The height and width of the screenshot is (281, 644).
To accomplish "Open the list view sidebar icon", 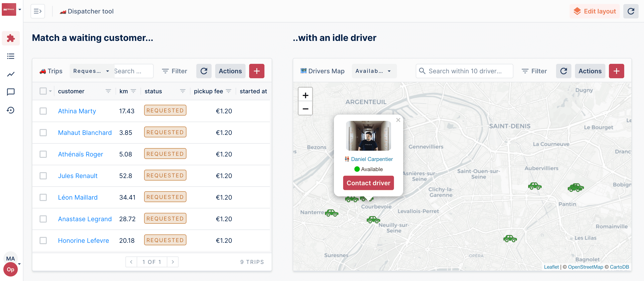I will pos(11,56).
